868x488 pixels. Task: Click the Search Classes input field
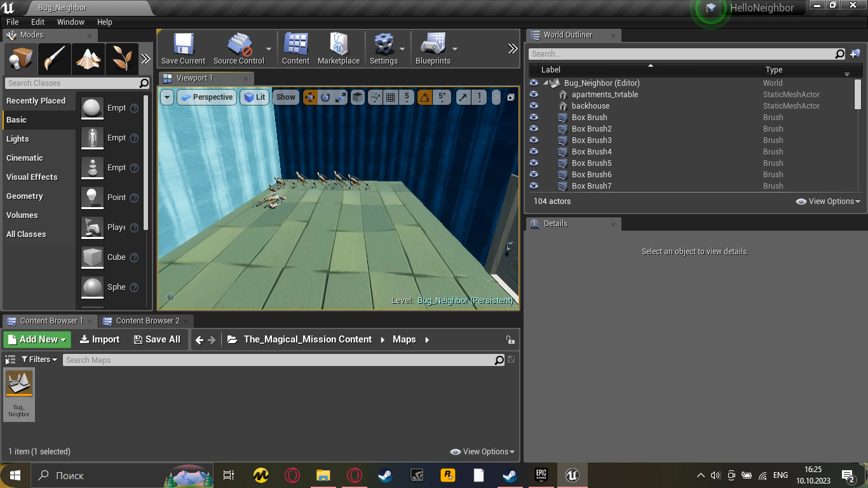(x=78, y=83)
